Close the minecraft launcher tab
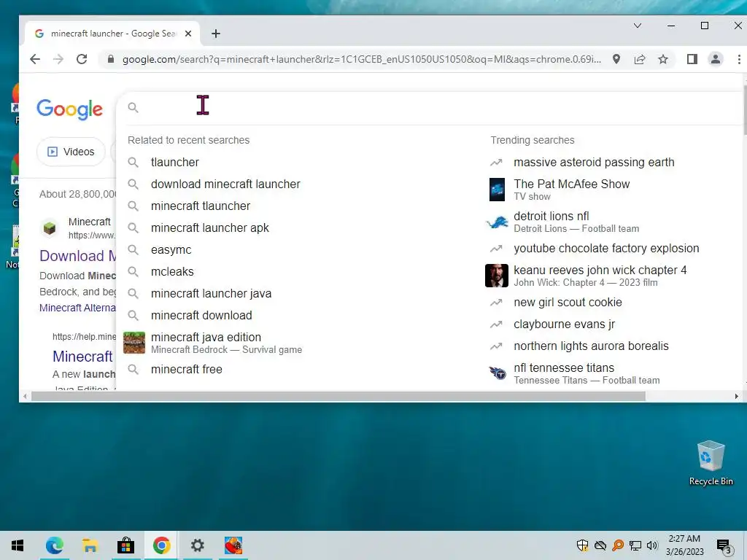The height and width of the screenshot is (560, 747). 188,34
